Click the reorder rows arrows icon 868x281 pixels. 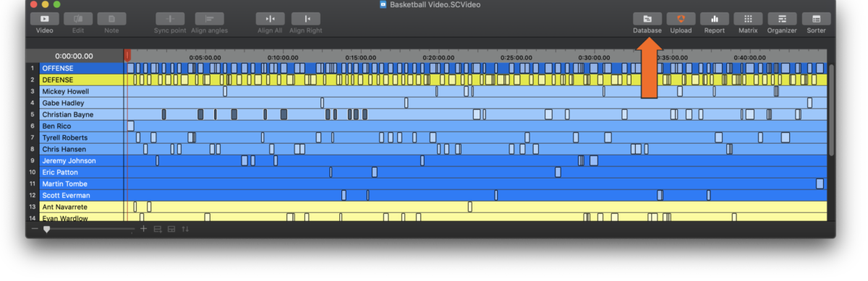pyautogui.click(x=185, y=229)
